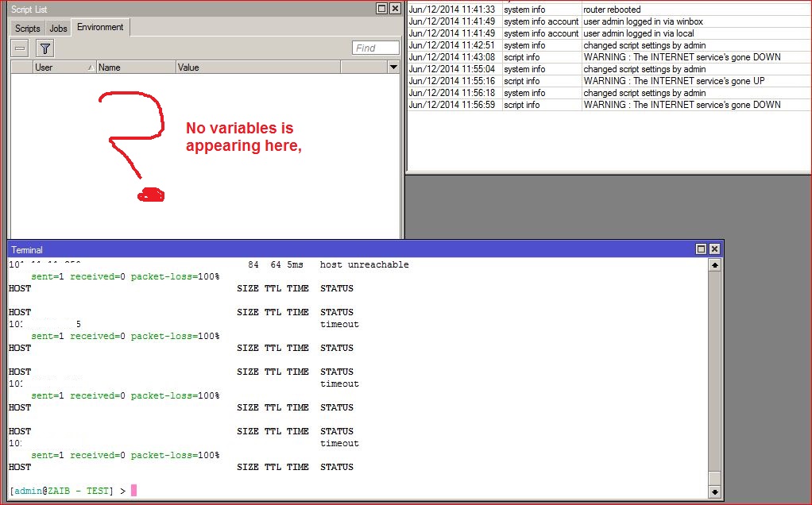
Task: Maximize the Terminal window
Action: tap(702, 249)
